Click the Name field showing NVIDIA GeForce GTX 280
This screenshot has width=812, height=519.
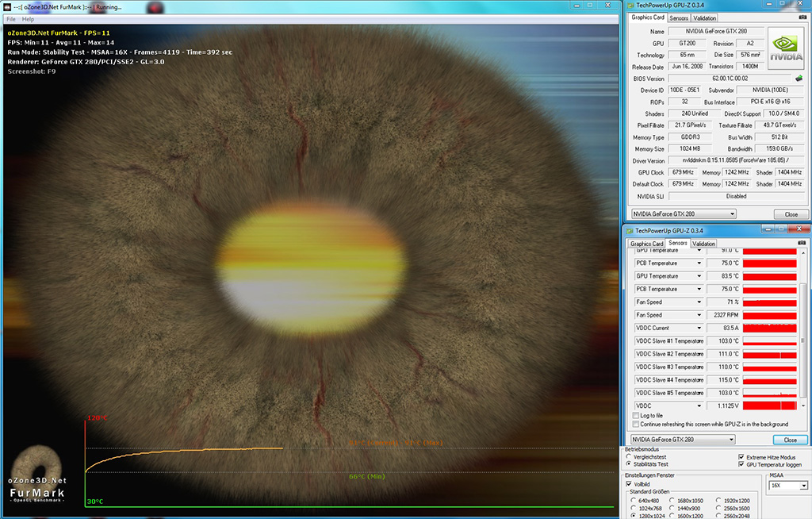click(716, 32)
